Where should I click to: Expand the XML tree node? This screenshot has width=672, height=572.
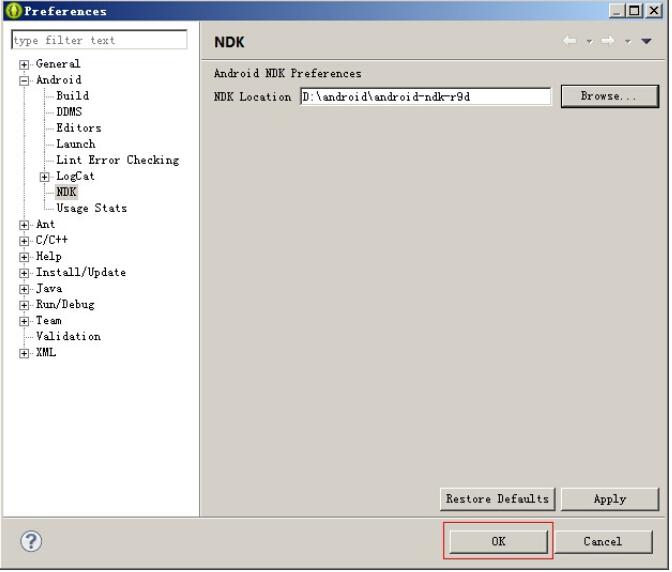pyautogui.click(x=24, y=354)
